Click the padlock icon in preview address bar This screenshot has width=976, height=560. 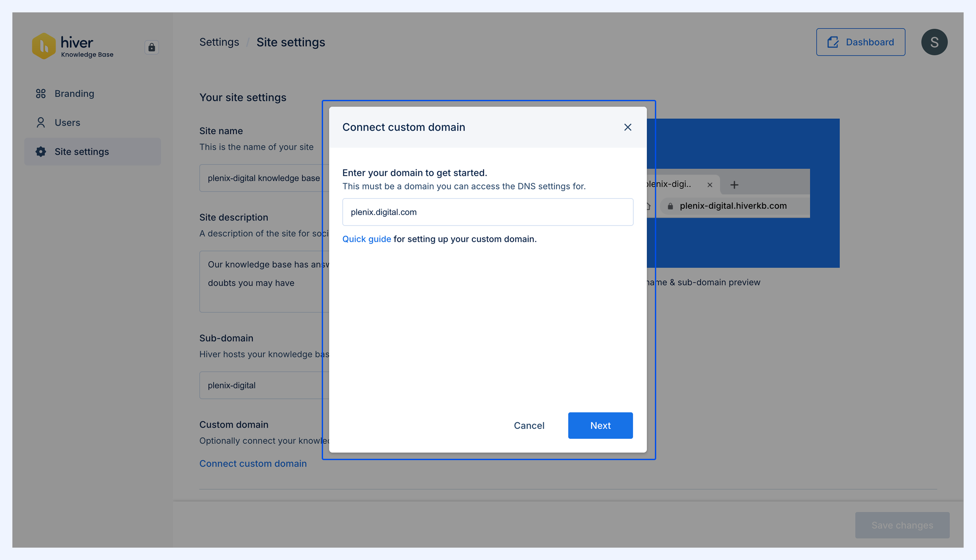(x=670, y=206)
